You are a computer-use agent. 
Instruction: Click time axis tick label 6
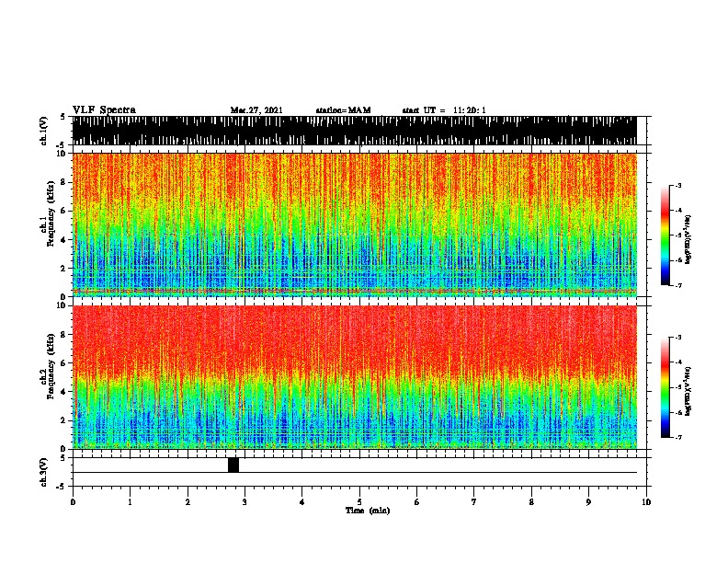click(417, 501)
